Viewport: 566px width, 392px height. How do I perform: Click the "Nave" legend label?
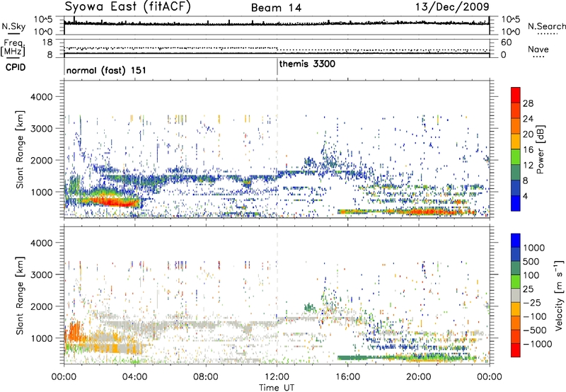tap(538, 49)
